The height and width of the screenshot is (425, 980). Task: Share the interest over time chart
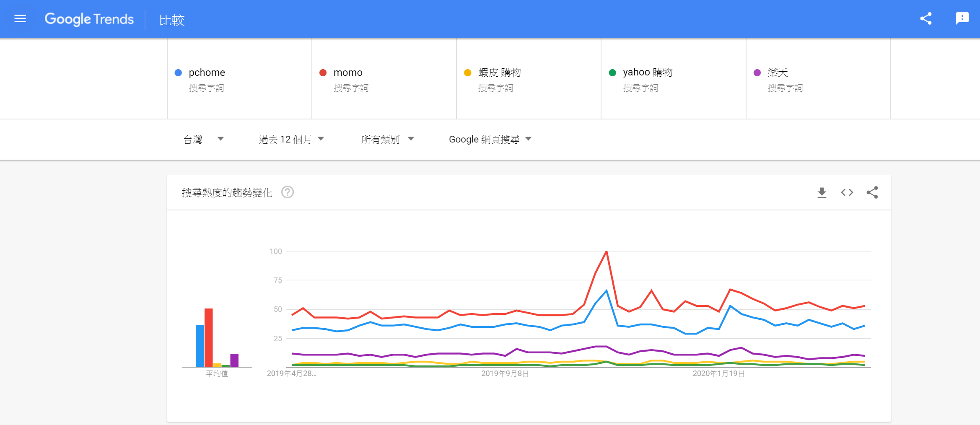click(x=872, y=192)
